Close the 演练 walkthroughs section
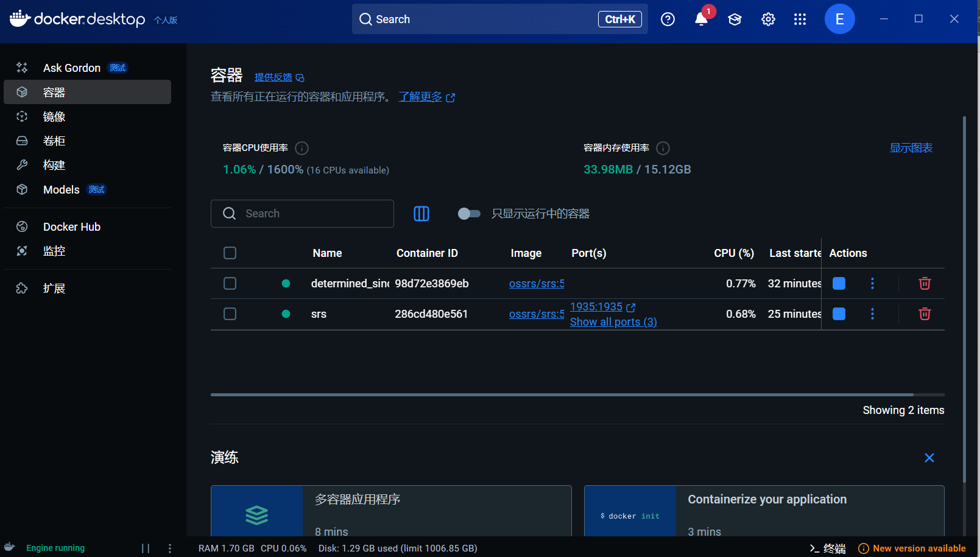980x557 pixels. 929,458
